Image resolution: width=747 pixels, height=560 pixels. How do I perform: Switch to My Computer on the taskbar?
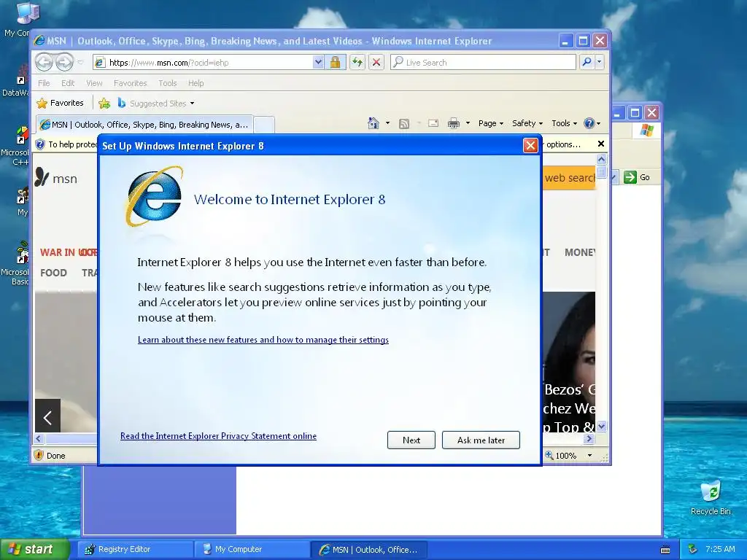point(252,550)
